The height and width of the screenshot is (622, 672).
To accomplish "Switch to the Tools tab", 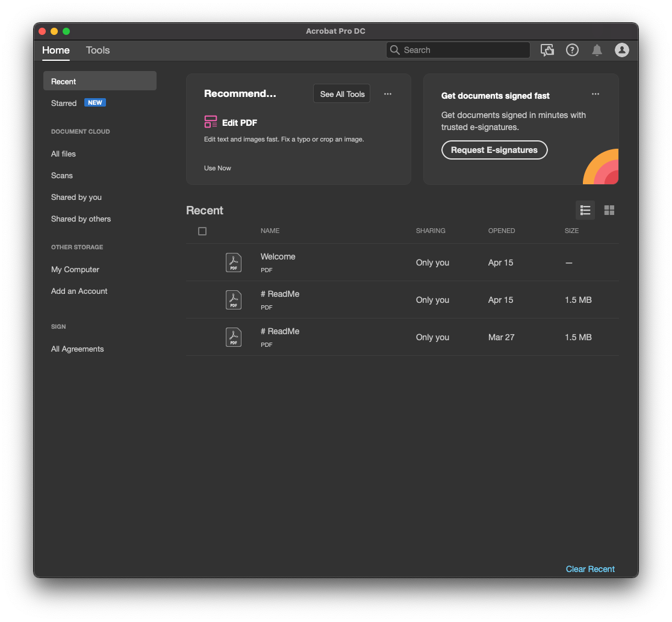I will pyautogui.click(x=98, y=51).
